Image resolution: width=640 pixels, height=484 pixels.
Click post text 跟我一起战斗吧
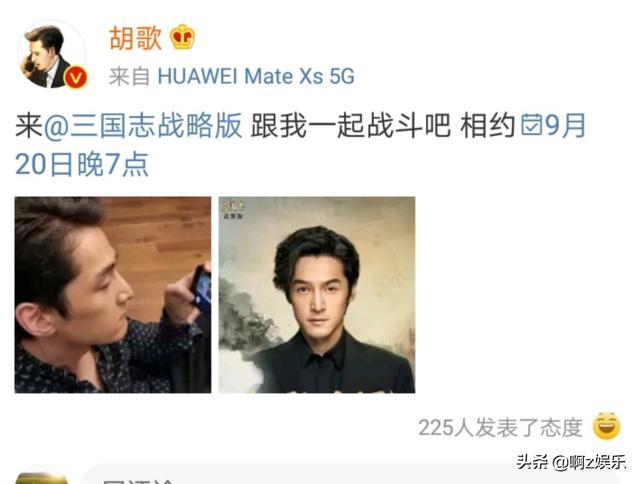point(351,126)
